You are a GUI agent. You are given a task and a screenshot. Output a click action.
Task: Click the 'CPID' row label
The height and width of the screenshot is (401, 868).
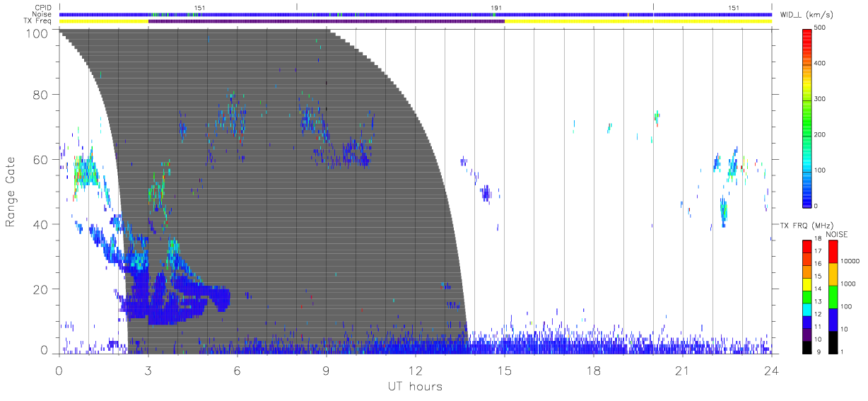coord(44,8)
